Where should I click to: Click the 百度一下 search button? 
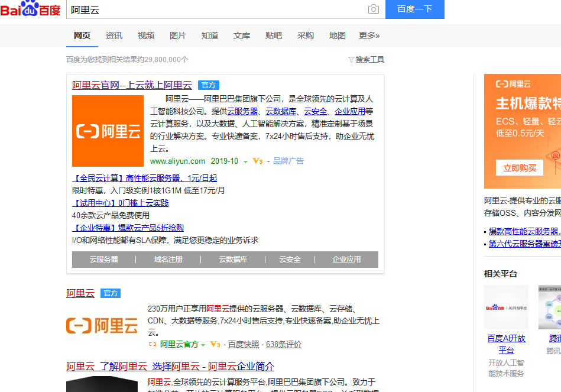[414, 10]
